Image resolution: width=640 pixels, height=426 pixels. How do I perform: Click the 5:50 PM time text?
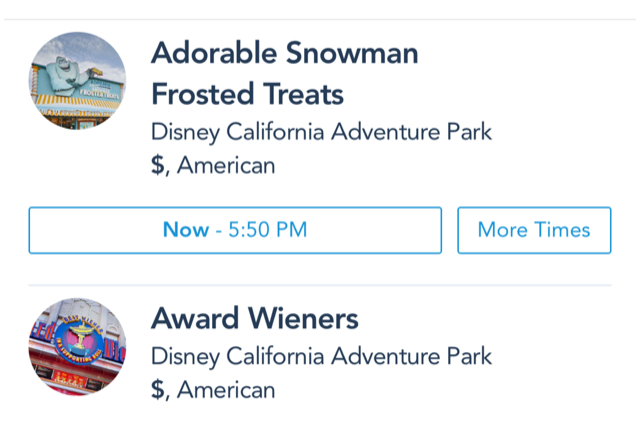click(x=267, y=230)
